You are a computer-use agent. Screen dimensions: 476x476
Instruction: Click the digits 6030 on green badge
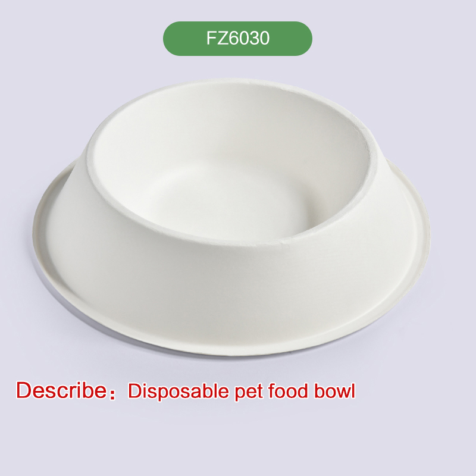[249, 38]
